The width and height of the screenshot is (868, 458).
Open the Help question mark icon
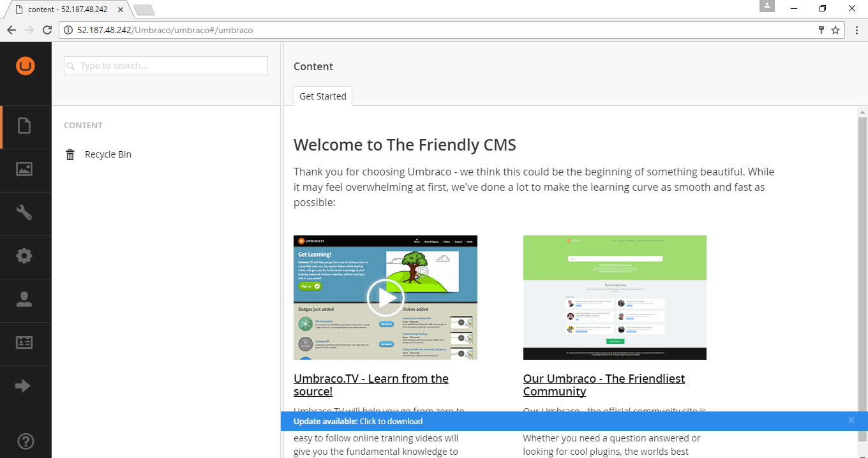26,441
